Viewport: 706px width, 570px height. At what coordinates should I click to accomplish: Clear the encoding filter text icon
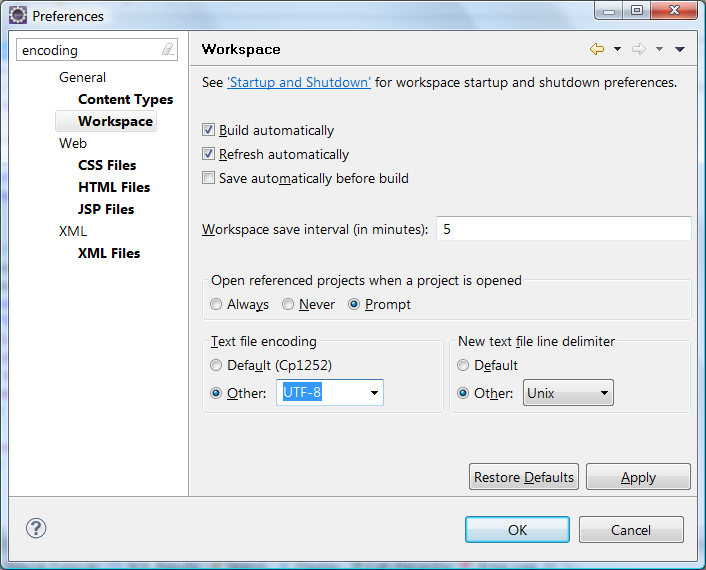click(167, 50)
